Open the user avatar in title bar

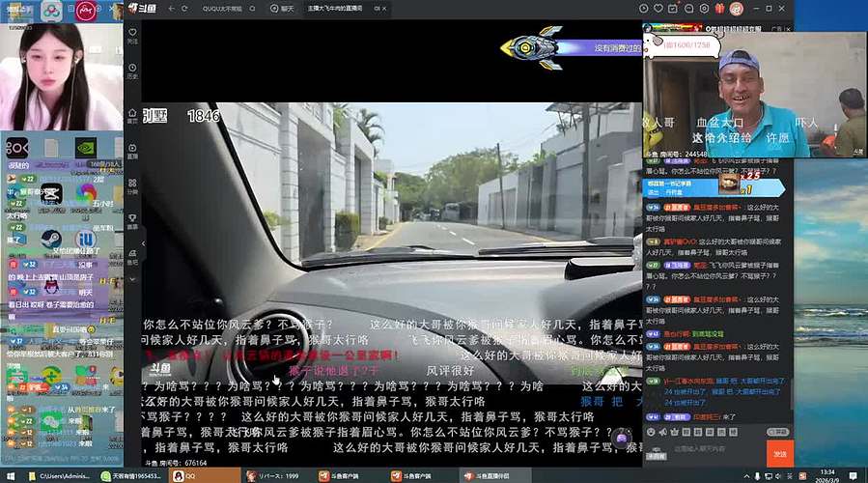(737, 8)
